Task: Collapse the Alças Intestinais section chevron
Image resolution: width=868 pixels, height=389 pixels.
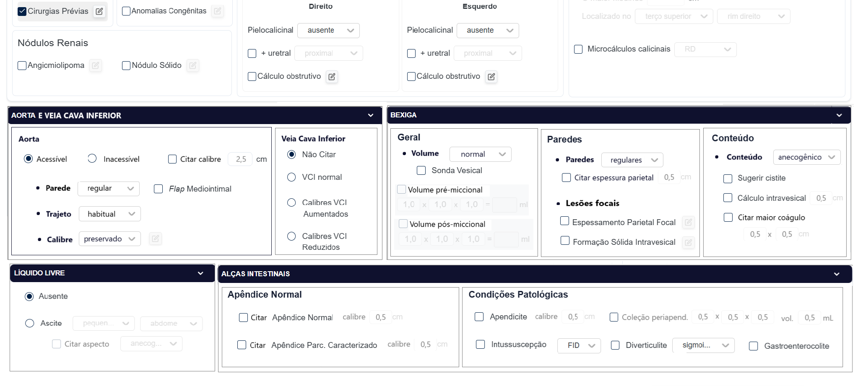Action: pyautogui.click(x=837, y=274)
